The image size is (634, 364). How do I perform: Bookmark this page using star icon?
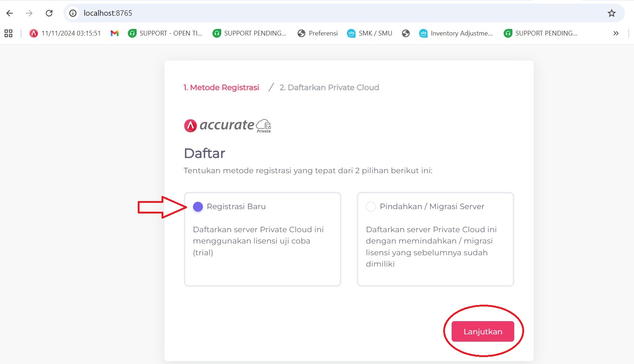(611, 13)
